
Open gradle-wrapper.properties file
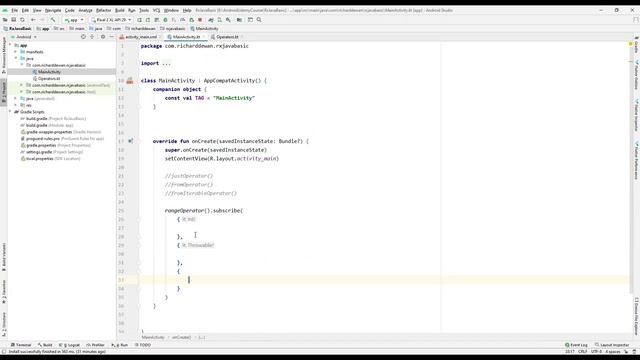pyautogui.click(x=61, y=132)
